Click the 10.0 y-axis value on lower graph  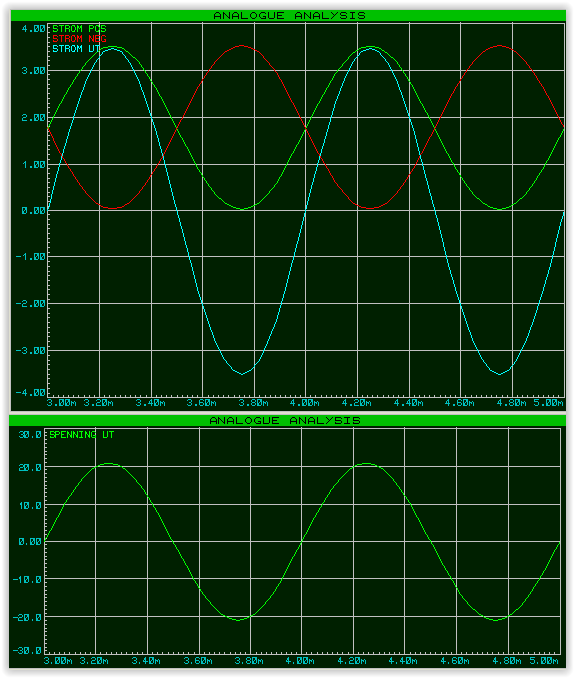pos(30,506)
